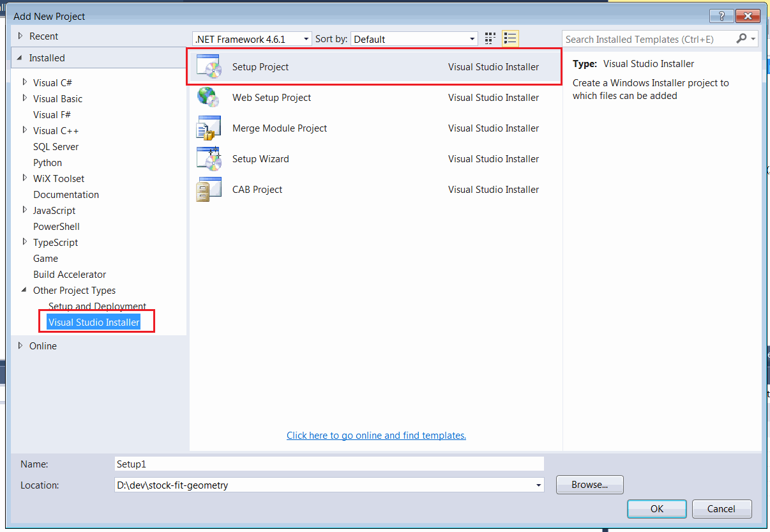Select SQL Server category
Screen dimensions: 770x532
coord(56,146)
